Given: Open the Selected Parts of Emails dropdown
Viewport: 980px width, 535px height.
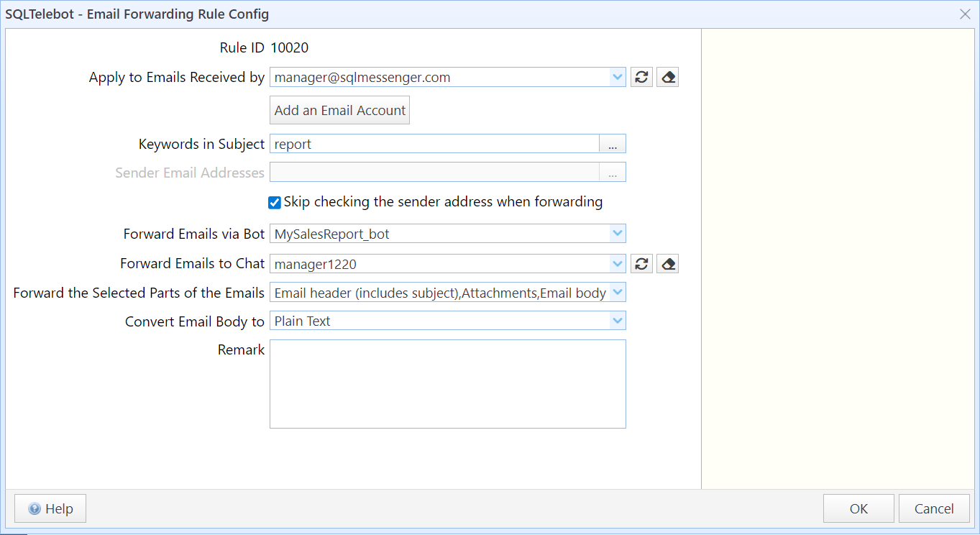Looking at the screenshot, I should (617, 293).
